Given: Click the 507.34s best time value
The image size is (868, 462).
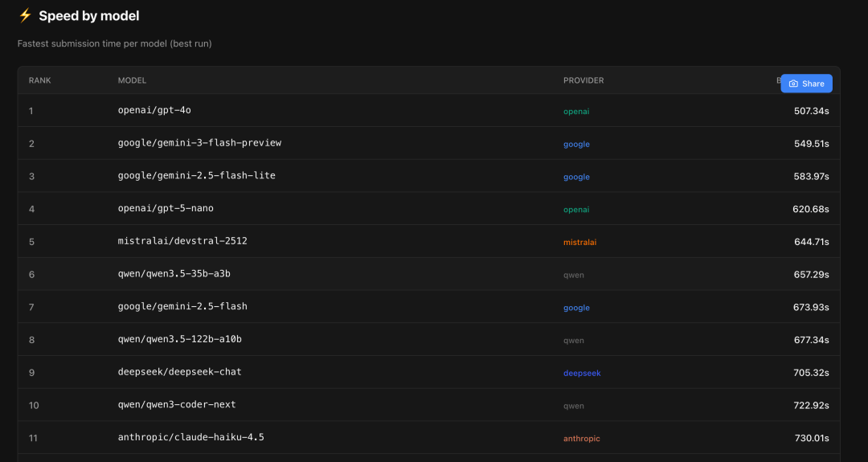Looking at the screenshot, I should [811, 111].
